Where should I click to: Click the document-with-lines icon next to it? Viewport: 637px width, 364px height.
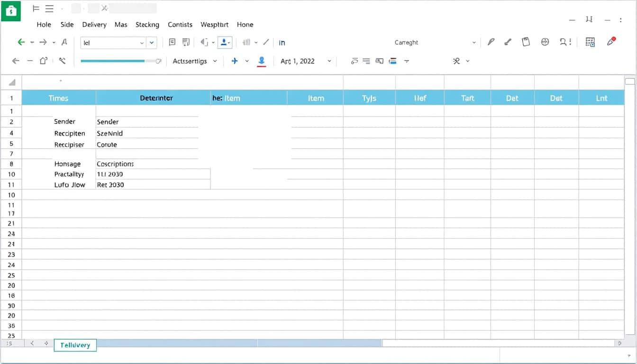tap(186, 42)
